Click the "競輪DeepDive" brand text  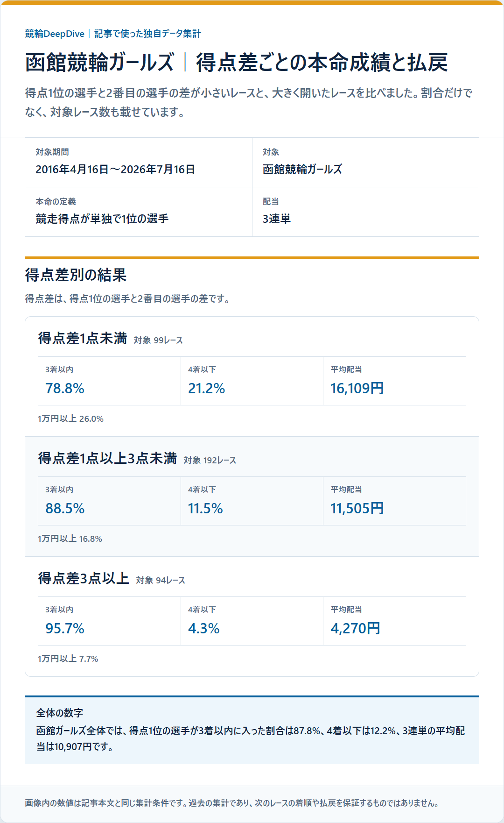point(55,34)
